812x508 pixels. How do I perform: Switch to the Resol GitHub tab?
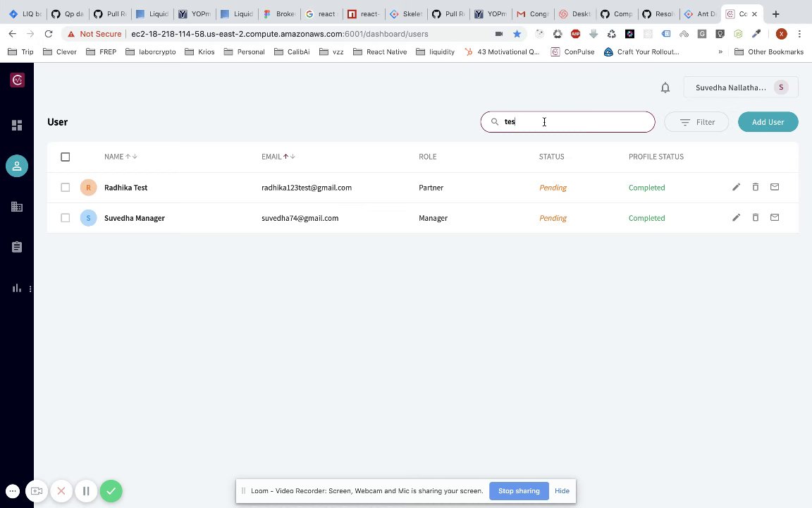[658, 14]
